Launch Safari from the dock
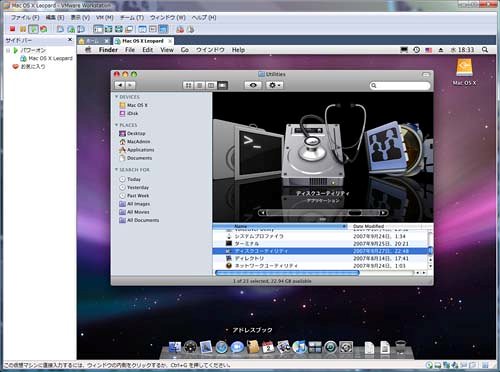Screen dimensions: 500x372 (x=222, y=347)
